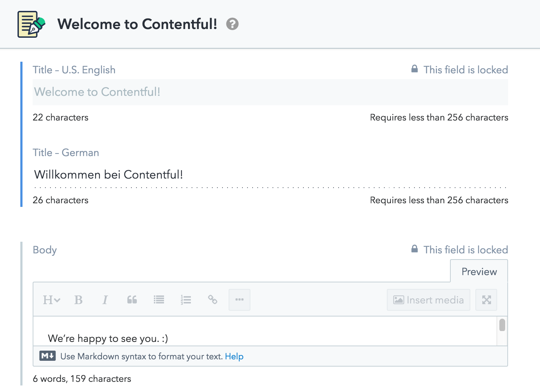Click the entry content type icon
The height and width of the screenshot is (392, 540).
[31, 24]
